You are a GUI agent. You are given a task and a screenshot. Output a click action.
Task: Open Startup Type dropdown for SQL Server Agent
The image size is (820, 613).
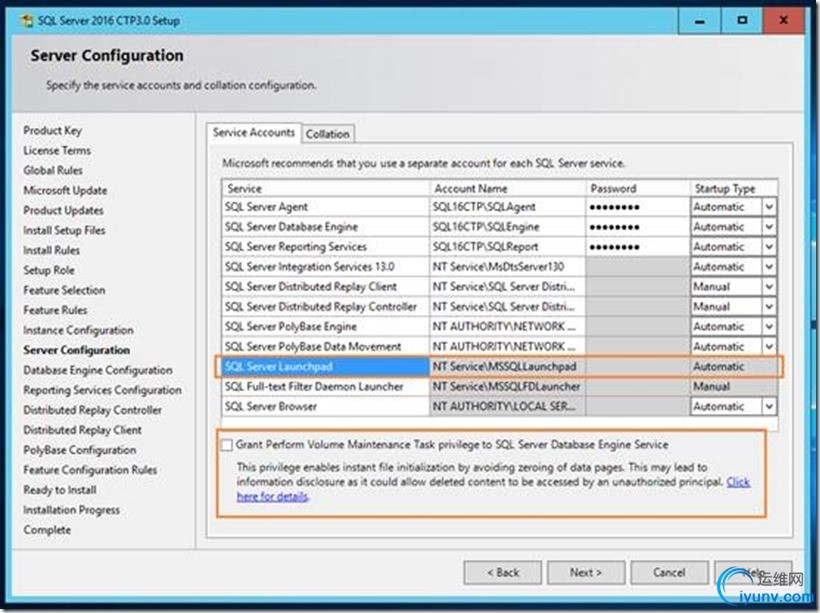(769, 207)
